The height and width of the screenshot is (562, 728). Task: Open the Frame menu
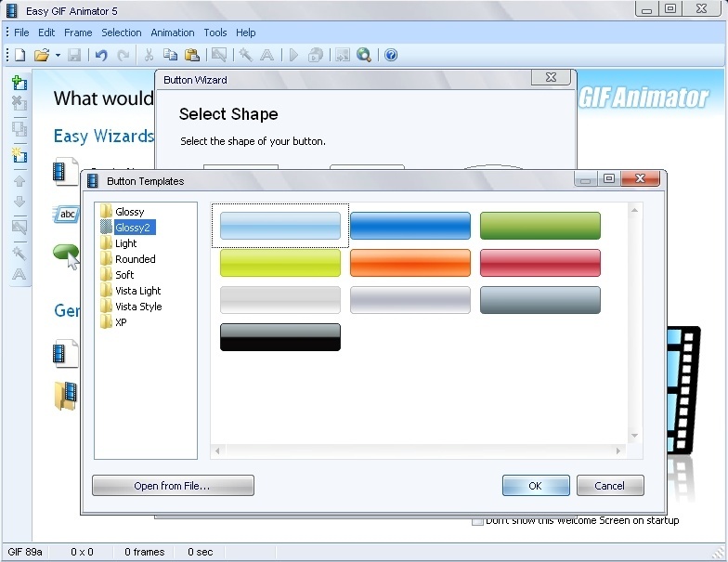click(x=78, y=33)
